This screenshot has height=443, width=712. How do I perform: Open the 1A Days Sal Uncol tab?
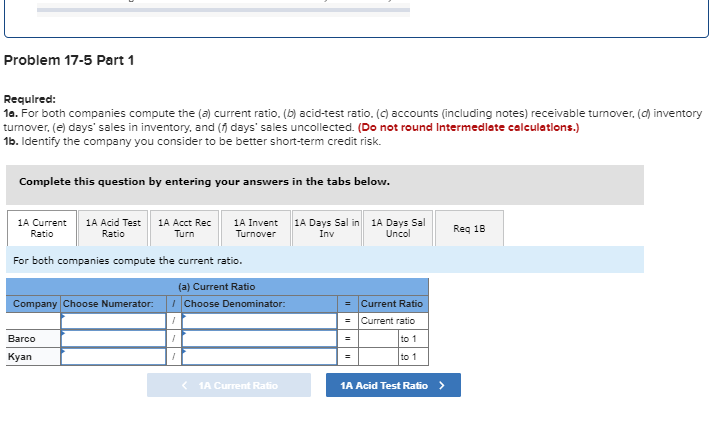(x=398, y=228)
